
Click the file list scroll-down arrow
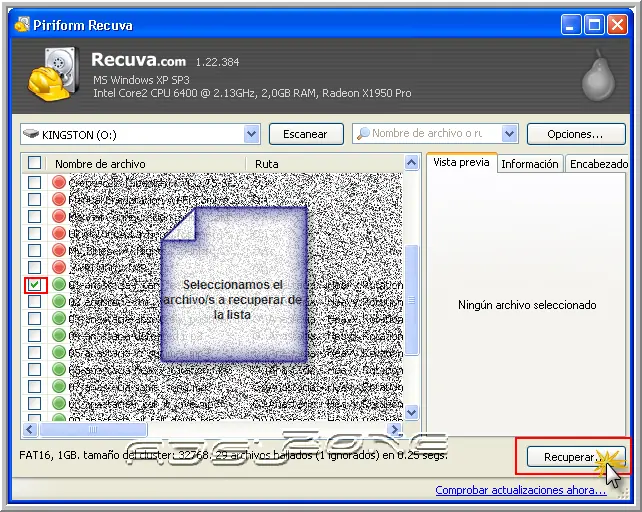(411, 412)
